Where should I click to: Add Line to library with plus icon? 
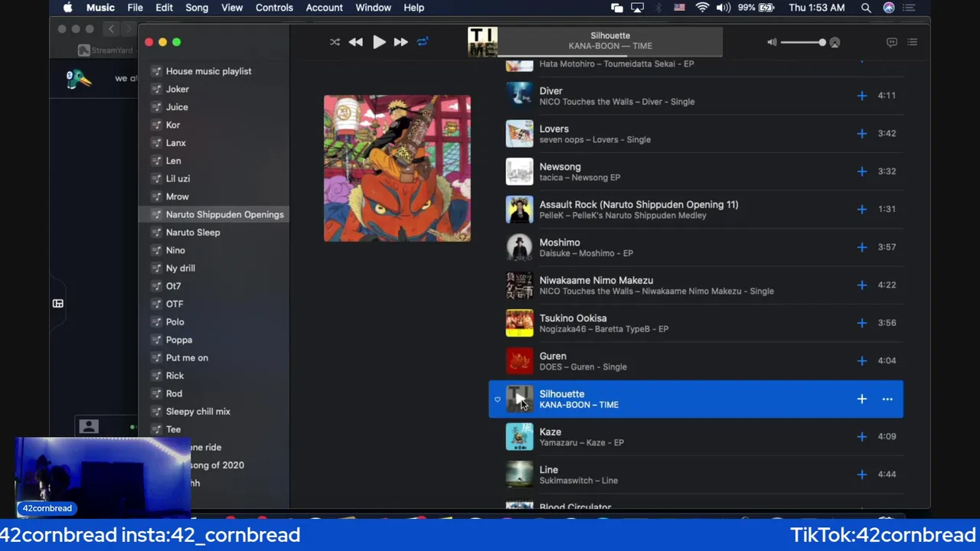tap(861, 474)
